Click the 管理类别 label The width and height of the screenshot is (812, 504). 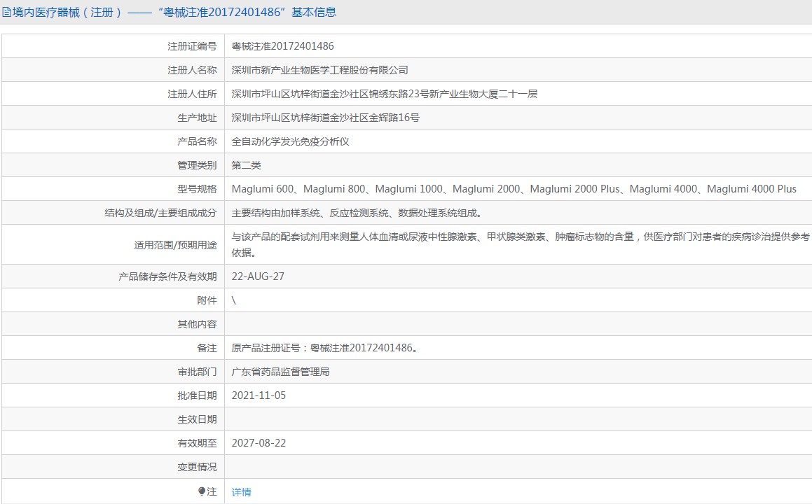coord(197,165)
